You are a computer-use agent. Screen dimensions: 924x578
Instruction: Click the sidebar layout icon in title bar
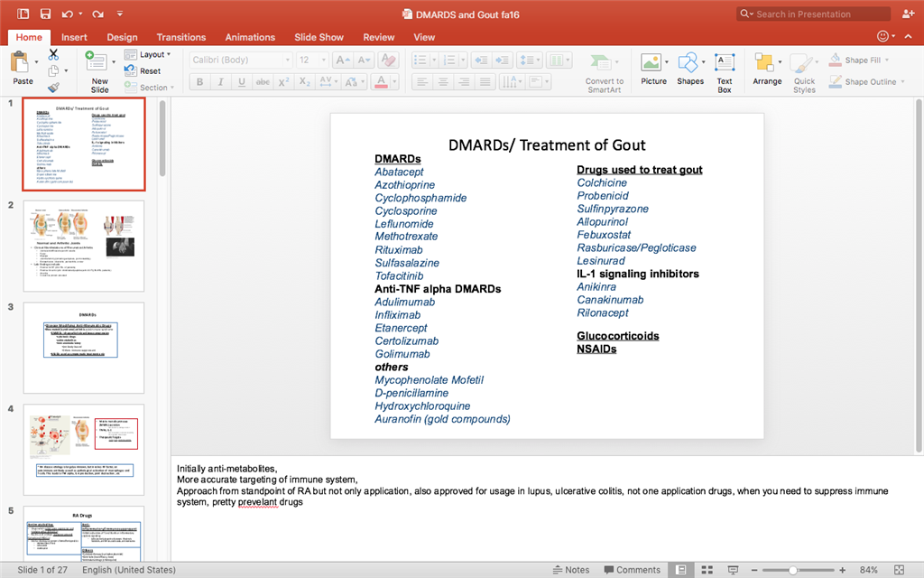click(x=23, y=14)
